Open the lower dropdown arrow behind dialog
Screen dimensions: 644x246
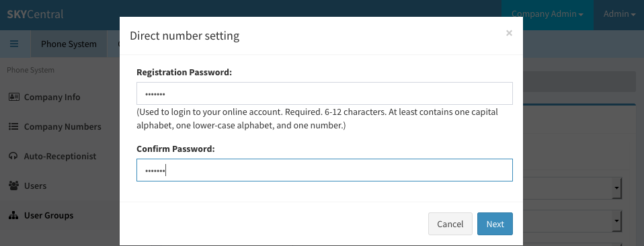point(617,221)
